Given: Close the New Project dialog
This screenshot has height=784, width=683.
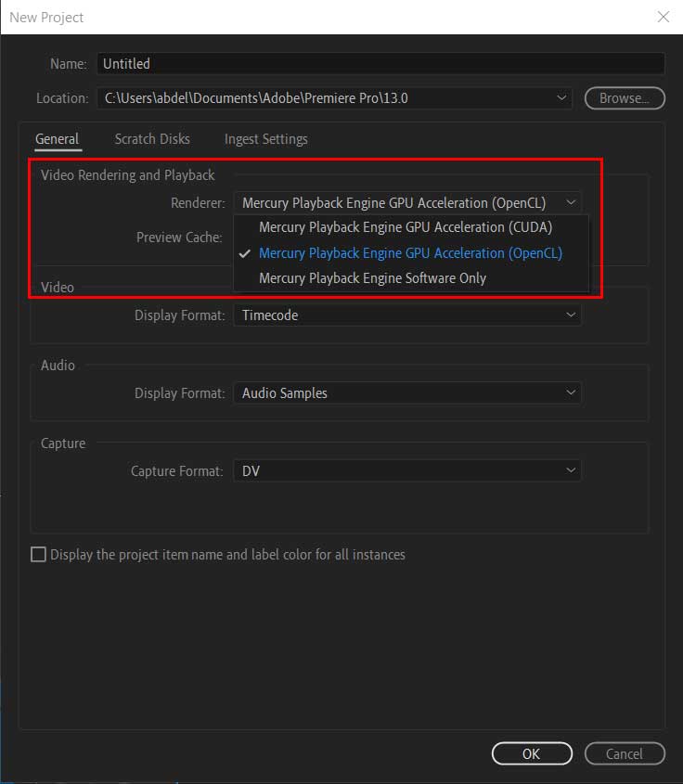Looking at the screenshot, I should point(663,17).
